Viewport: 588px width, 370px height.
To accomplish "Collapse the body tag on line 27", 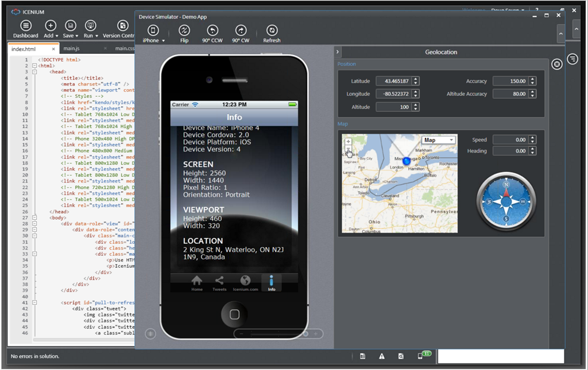I will 34,217.
